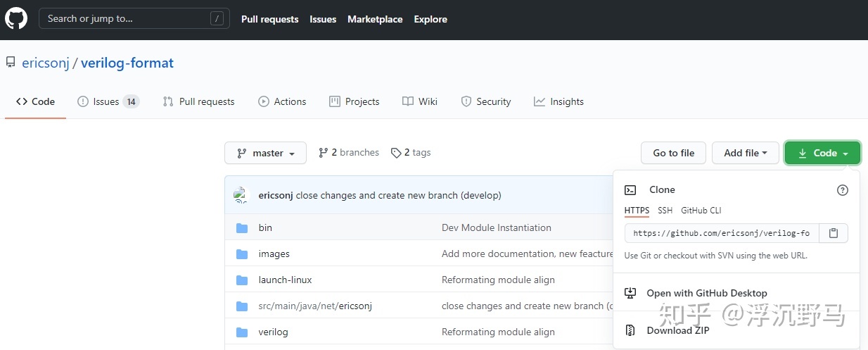Switch to the Code tab

pyautogui.click(x=35, y=101)
